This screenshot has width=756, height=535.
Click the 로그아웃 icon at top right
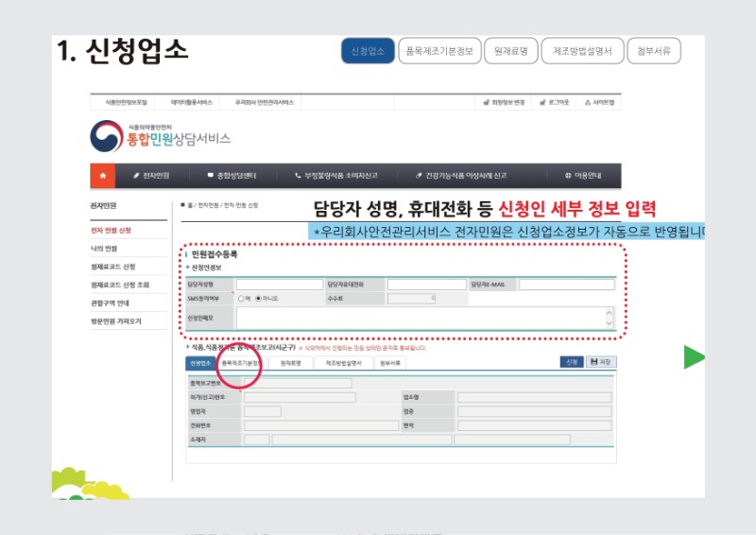[x=556, y=102]
